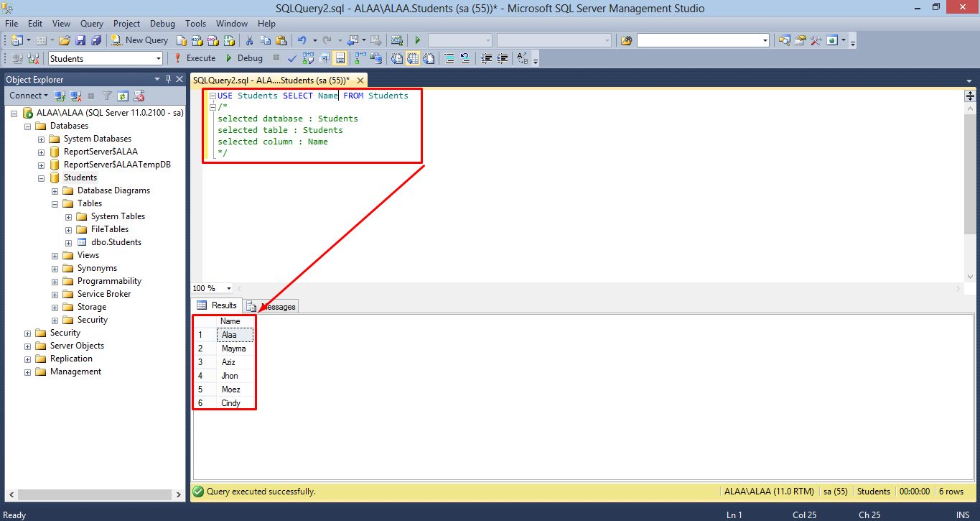The height and width of the screenshot is (521, 980).
Task: Expand the System Databases node
Action: point(42,139)
